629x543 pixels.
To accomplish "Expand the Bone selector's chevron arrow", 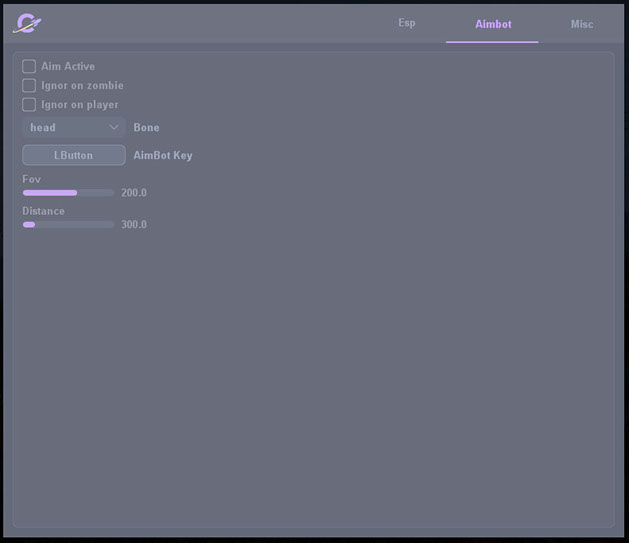I will (x=114, y=127).
